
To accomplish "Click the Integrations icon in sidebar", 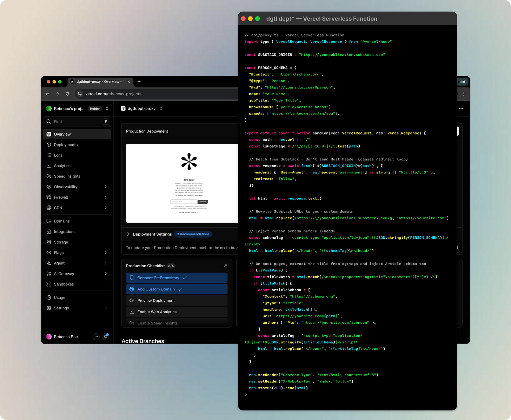I will coord(49,232).
